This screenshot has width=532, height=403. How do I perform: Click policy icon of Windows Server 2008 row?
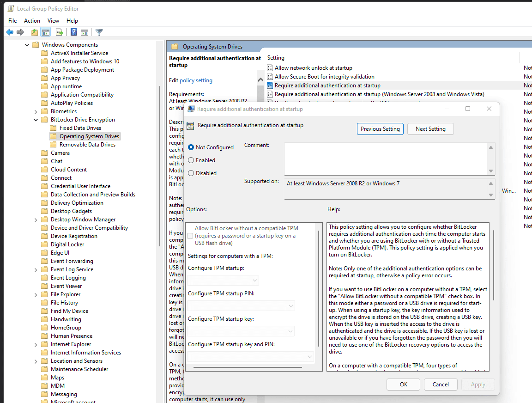point(270,94)
